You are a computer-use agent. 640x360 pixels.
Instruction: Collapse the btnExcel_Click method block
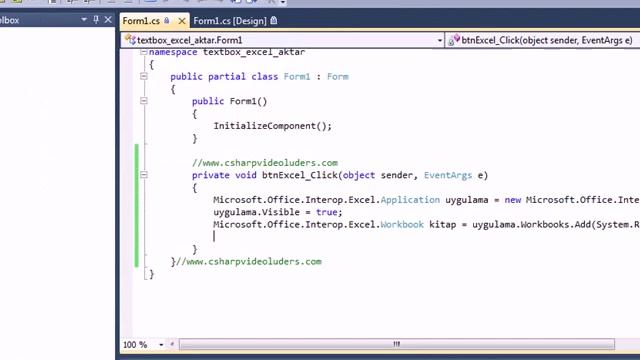144,175
